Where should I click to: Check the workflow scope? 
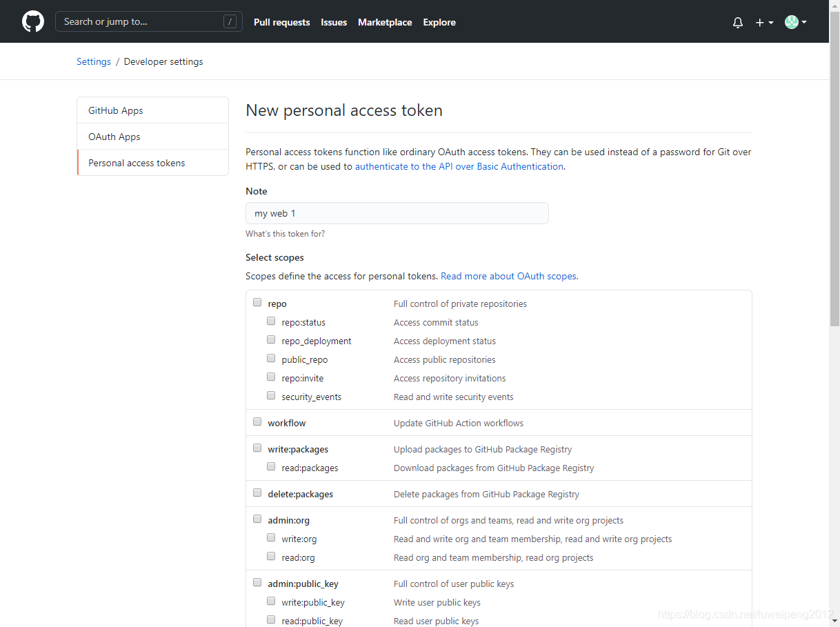point(257,422)
